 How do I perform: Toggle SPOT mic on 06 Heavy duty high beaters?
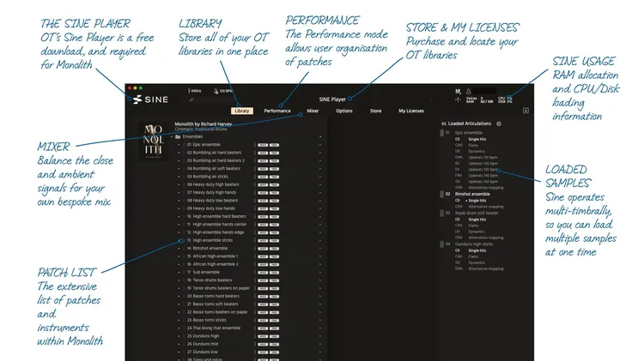[263, 184]
